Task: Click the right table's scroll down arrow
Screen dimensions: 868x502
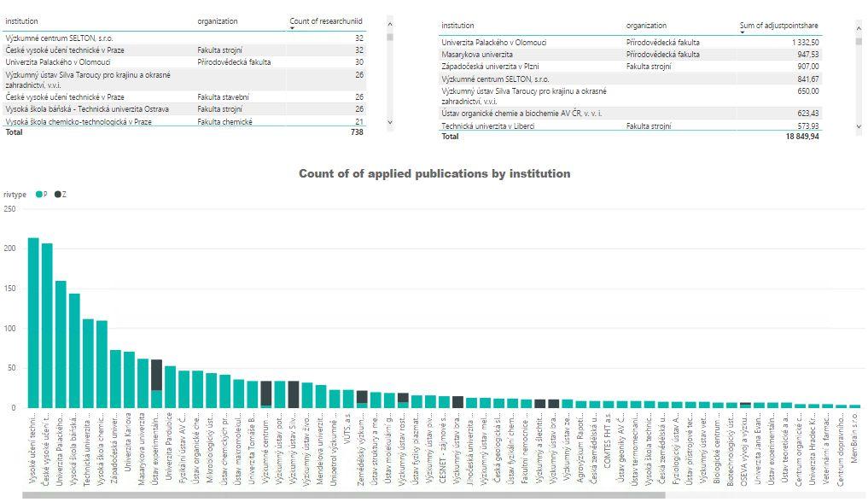Action: (859, 126)
